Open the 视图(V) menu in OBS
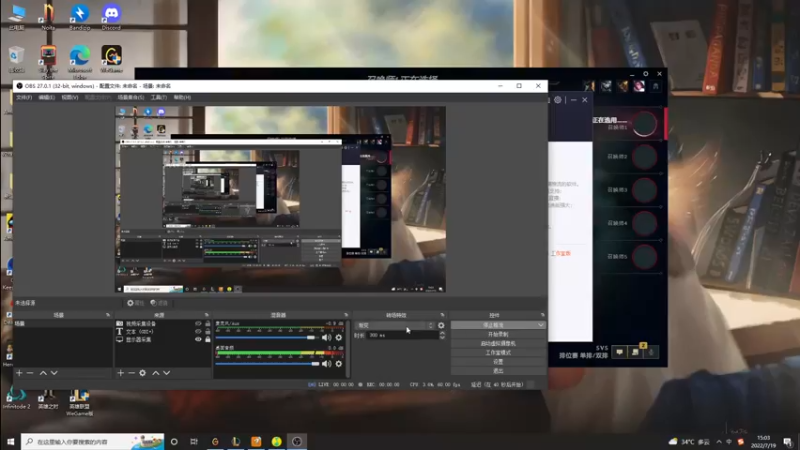Viewport: 800px width, 450px height. tap(70, 97)
